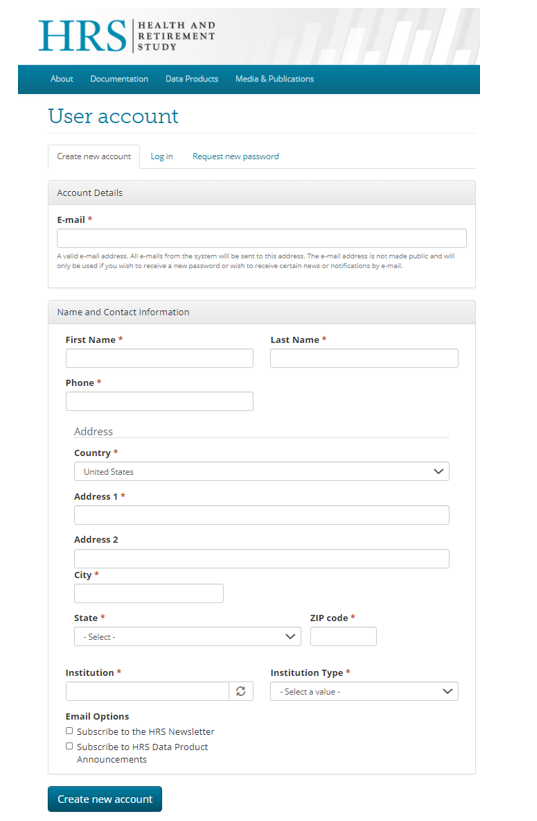Open Media & Publications menu
The height and width of the screenshot is (821, 537).
tap(274, 79)
